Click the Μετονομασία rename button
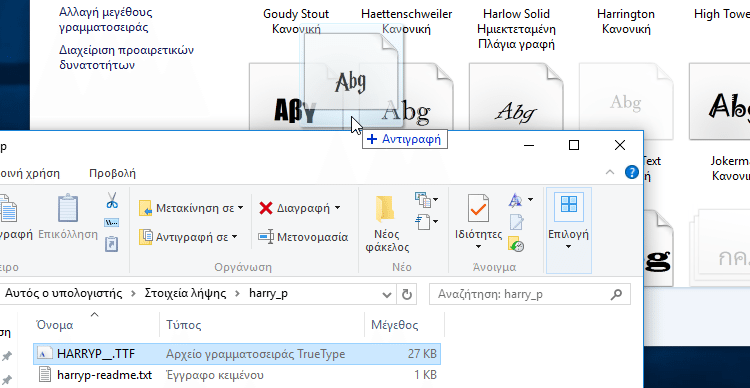This screenshot has width=750, height=388. pos(303,237)
